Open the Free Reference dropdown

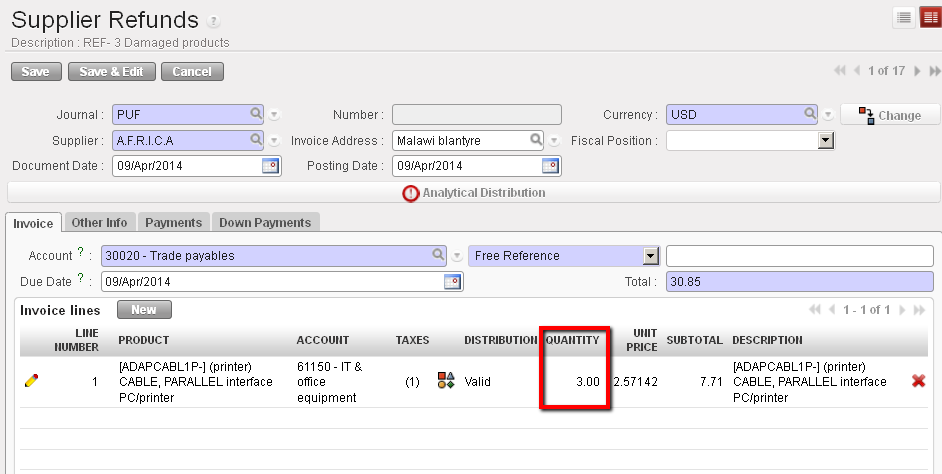coord(651,256)
